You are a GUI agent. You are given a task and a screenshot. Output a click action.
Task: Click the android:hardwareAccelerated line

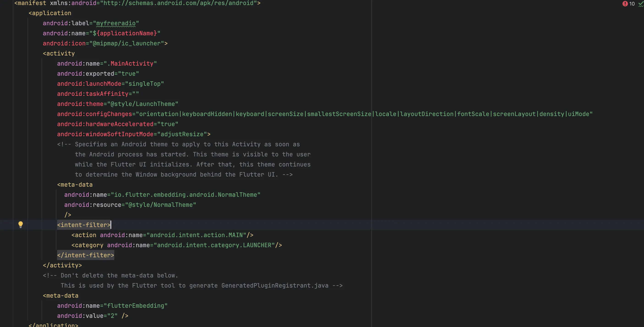(x=117, y=124)
